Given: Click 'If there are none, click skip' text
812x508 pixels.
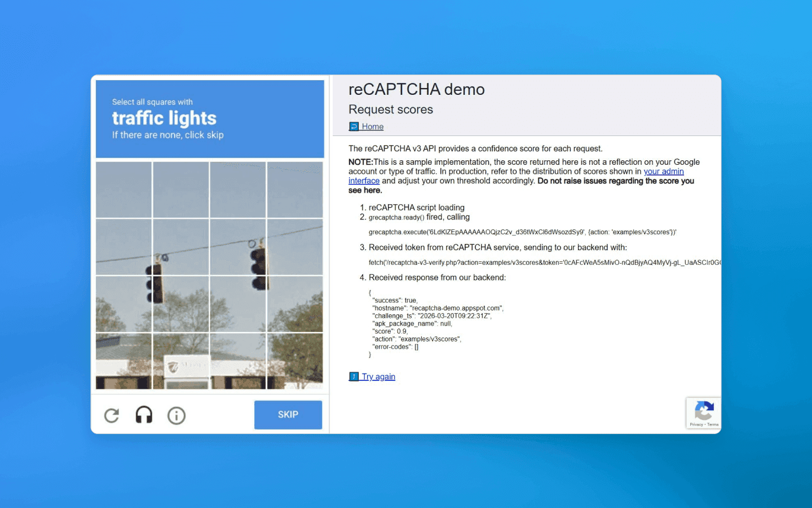Looking at the screenshot, I should pos(168,135).
